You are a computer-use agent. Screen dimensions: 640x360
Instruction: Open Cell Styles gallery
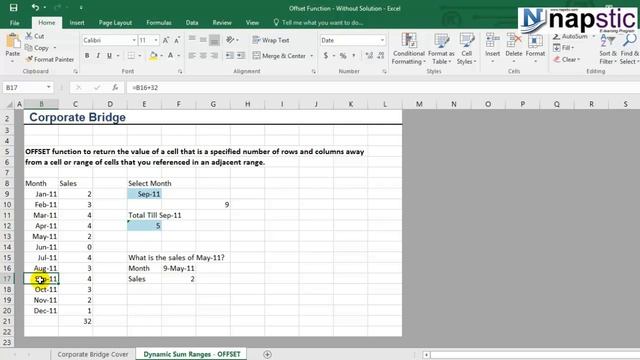point(467,49)
